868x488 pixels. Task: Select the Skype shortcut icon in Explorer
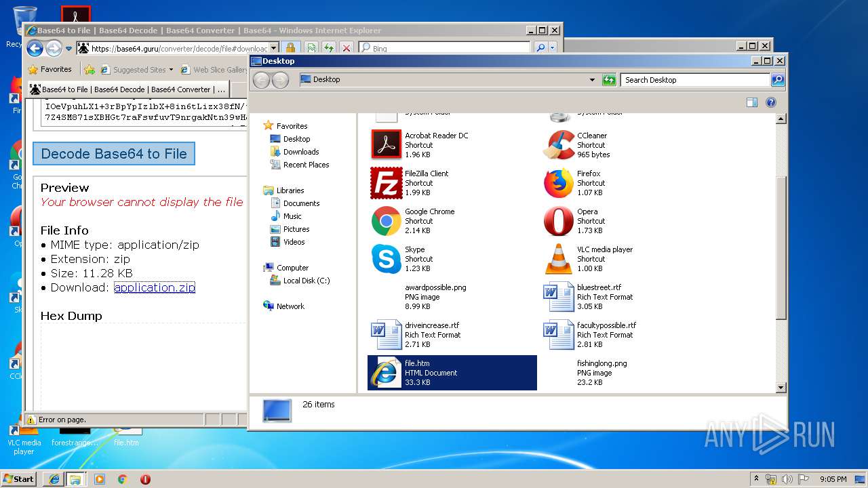pyautogui.click(x=386, y=258)
